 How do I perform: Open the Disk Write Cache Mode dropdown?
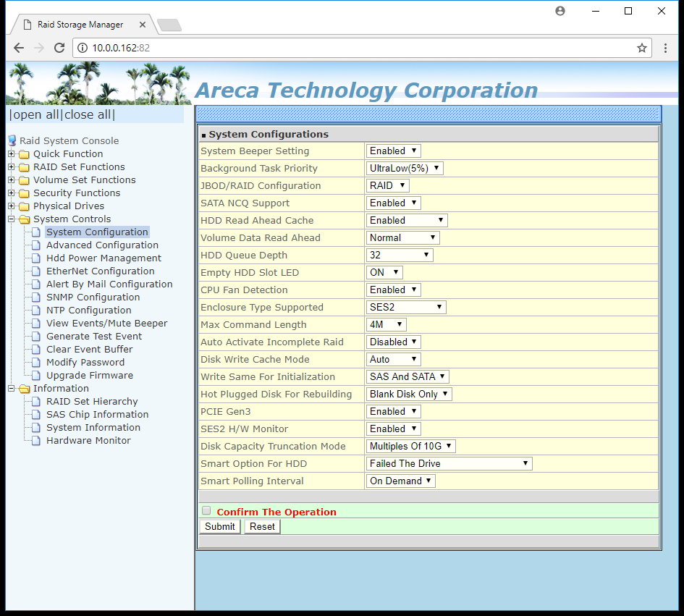394,360
